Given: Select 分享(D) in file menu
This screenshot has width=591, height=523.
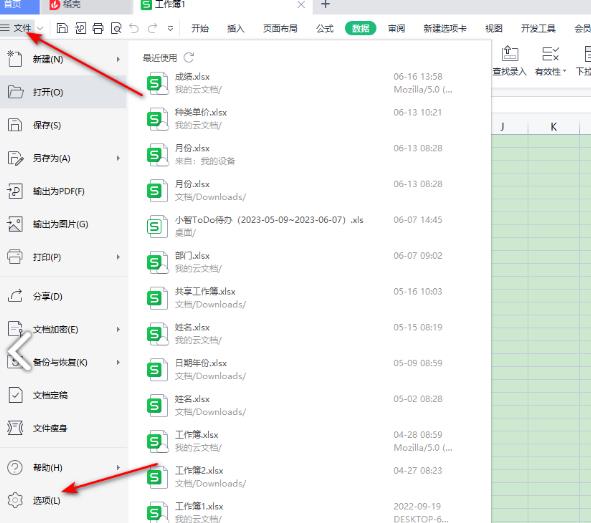Looking at the screenshot, I should [x=63, y=296].
